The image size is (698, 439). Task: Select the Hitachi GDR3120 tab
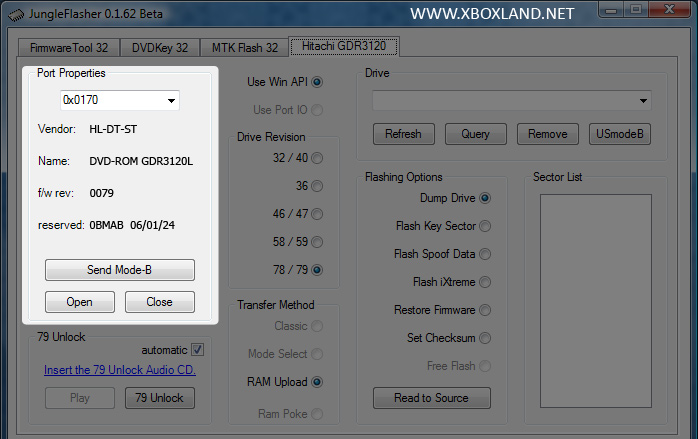(x=344, y=46)
